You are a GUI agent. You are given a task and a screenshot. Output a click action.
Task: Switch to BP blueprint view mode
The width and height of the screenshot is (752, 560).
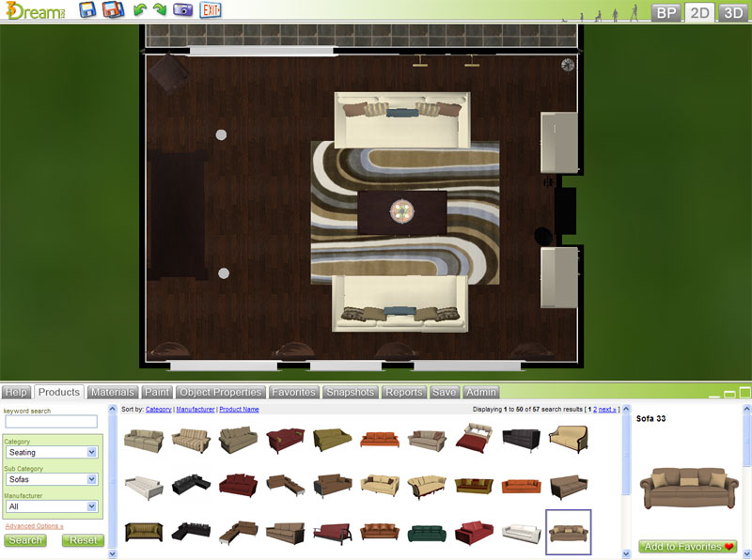666,12
